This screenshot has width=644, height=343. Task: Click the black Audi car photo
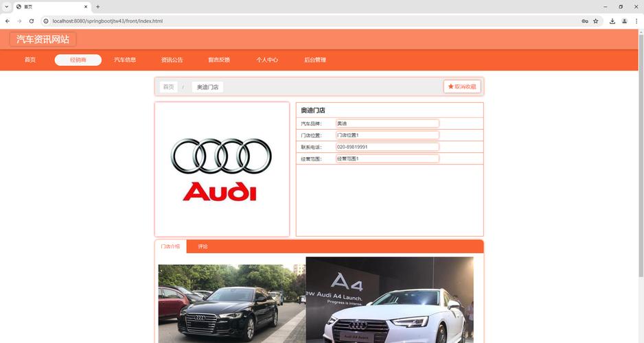232,304
